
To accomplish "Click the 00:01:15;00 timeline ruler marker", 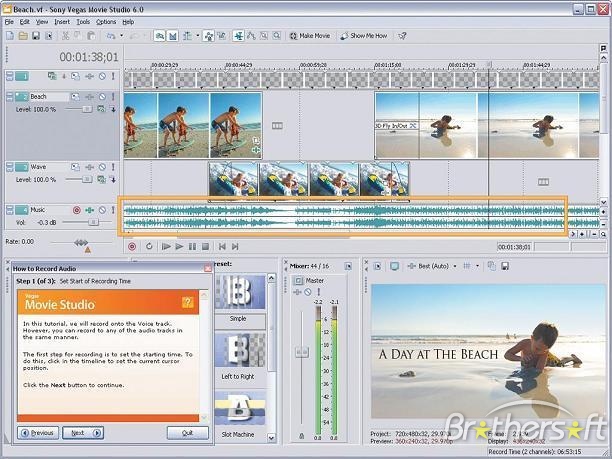I will pyautogui.click(x=388, y=65).
